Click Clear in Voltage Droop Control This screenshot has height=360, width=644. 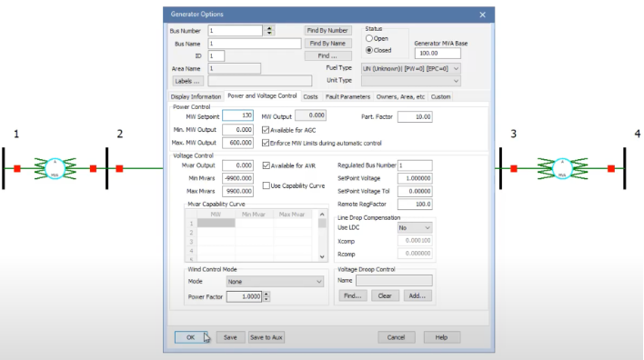coord(385,296)
